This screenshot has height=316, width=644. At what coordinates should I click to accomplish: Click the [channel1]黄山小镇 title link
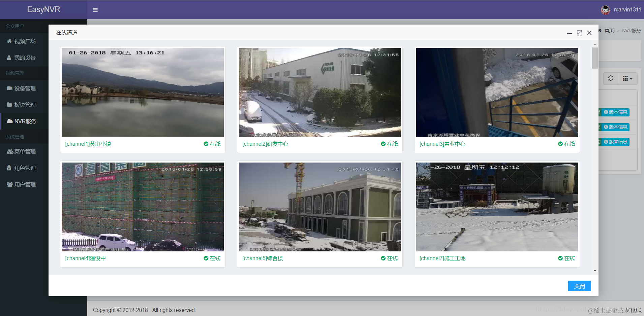click(x=88, y=144)
